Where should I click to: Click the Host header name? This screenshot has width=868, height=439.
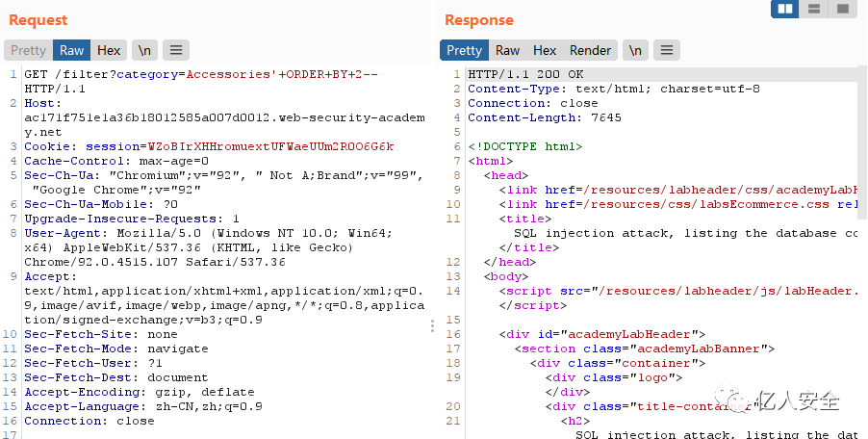coord(41,103)
